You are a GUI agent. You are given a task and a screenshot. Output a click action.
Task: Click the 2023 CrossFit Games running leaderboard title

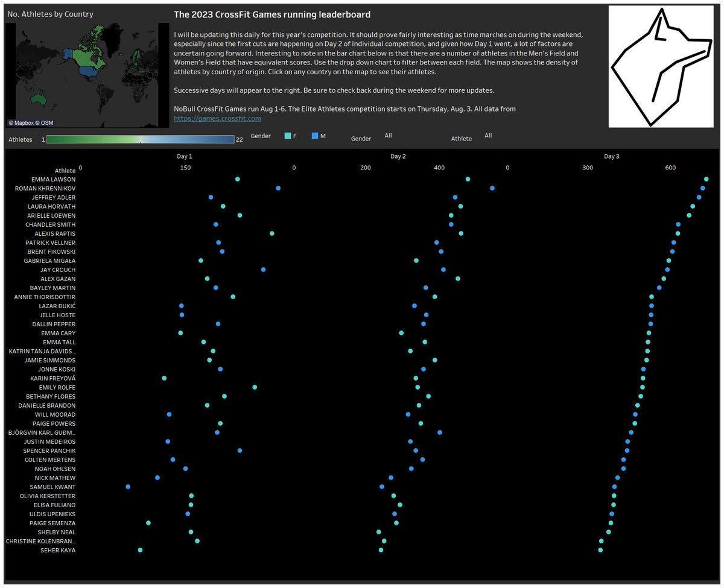coord(272,14)
